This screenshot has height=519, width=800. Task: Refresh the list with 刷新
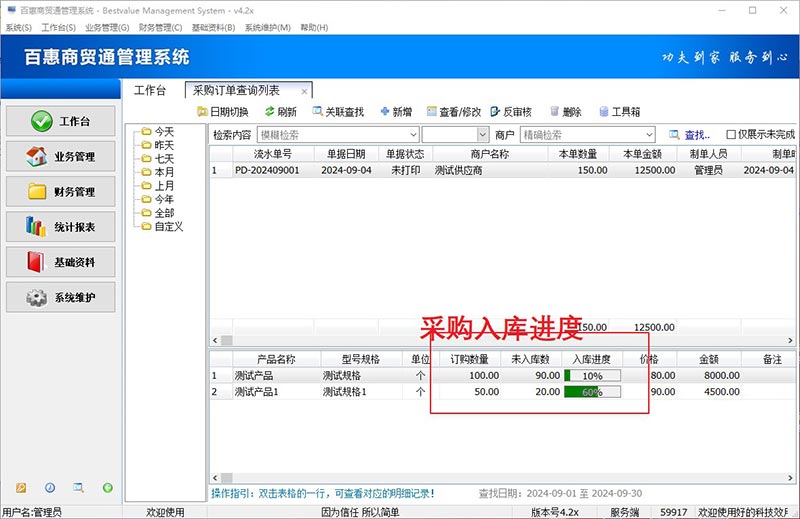[x=281, y=112]
